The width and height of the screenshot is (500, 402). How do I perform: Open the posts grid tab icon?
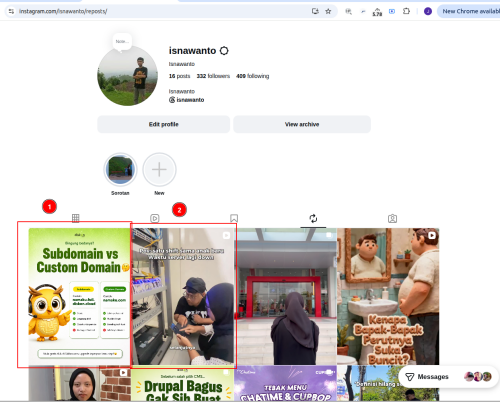click(x=76, y=218)
